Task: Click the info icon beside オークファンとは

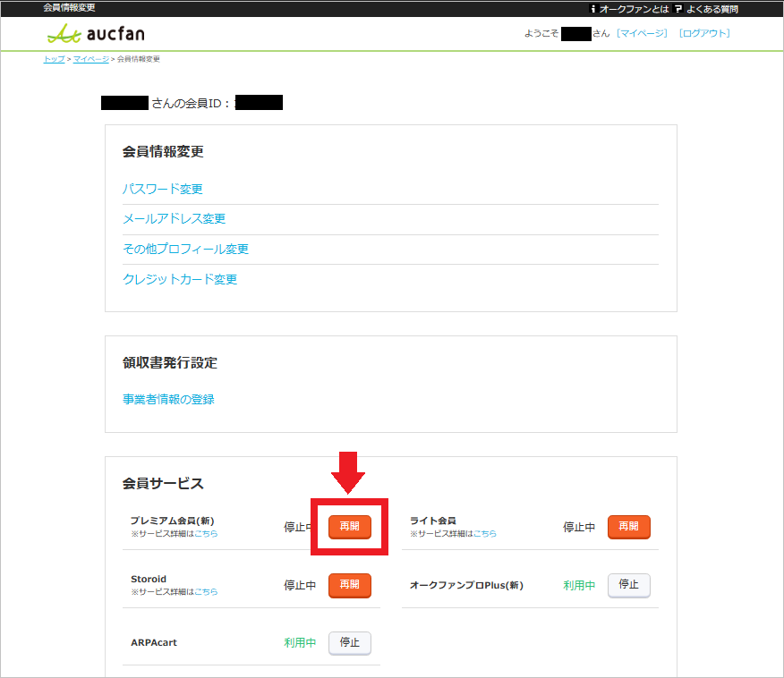Action: pos(593,8)
